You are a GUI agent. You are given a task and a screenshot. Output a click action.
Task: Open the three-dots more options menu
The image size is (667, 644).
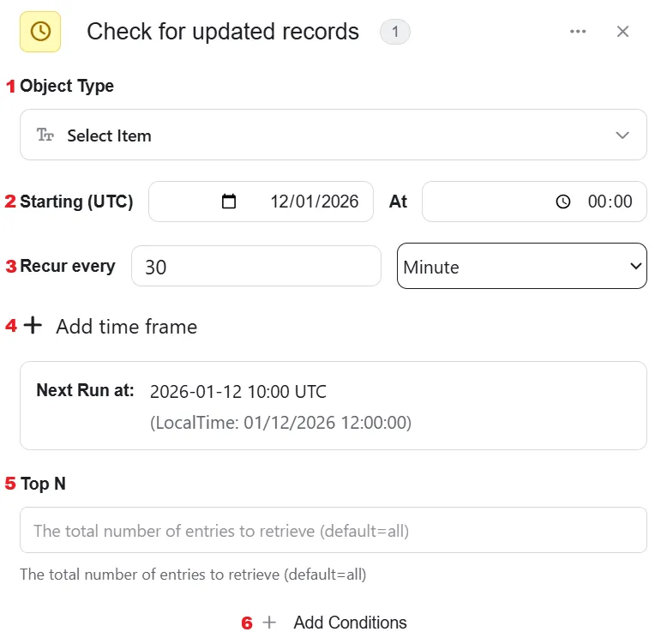tap(578, 32)
